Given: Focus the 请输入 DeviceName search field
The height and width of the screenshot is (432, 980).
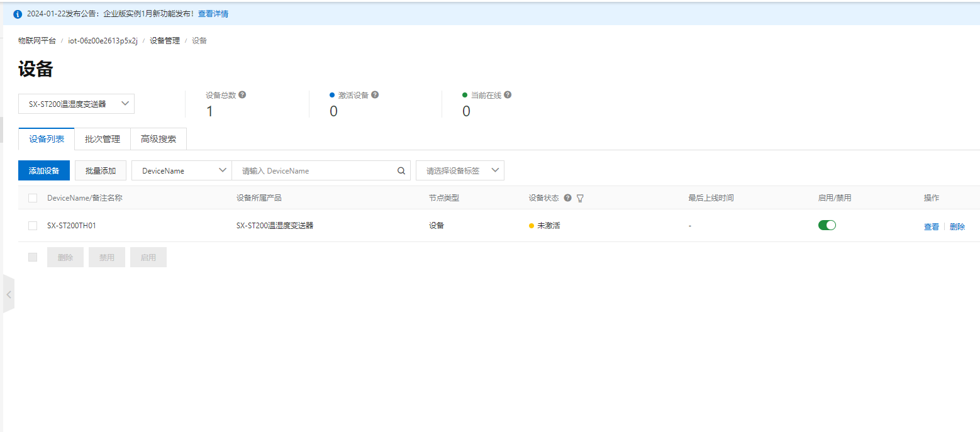Looking at the screenshot, I should (315, 170).
